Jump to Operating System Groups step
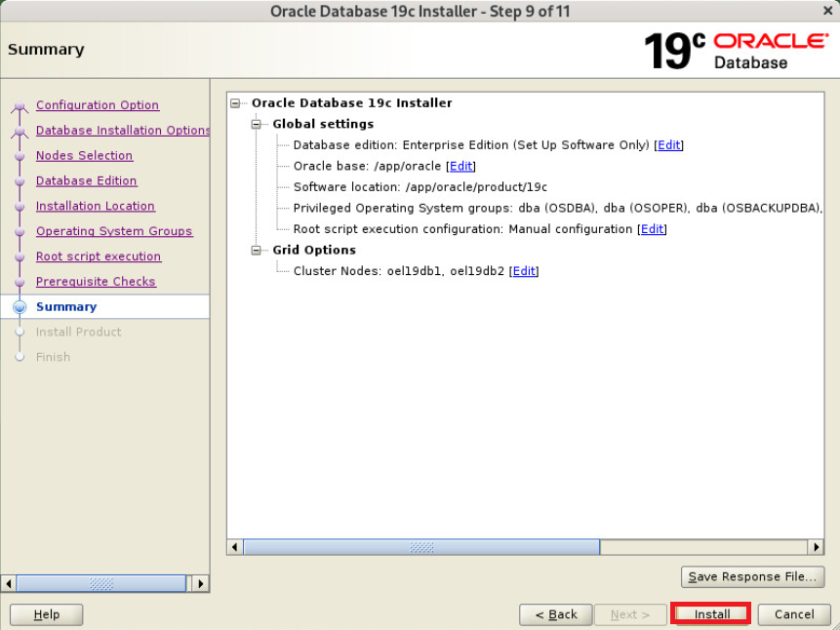840x630 pixels. tap(114, 231)
